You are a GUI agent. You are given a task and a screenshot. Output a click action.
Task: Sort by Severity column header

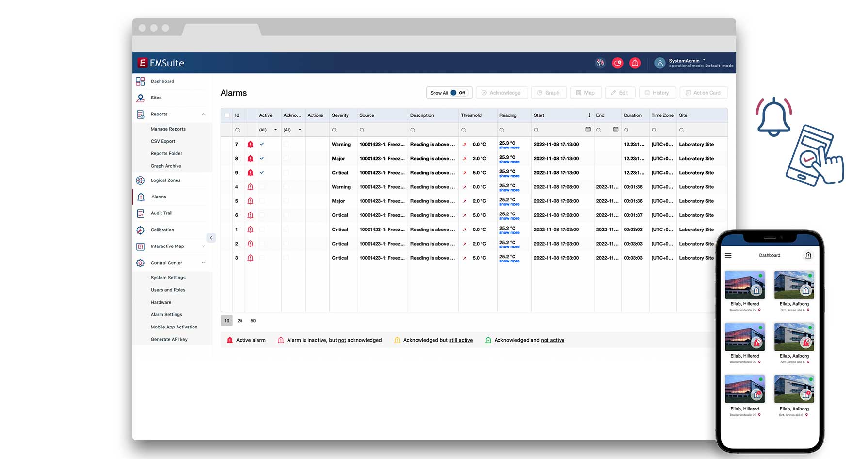(340, 115)
